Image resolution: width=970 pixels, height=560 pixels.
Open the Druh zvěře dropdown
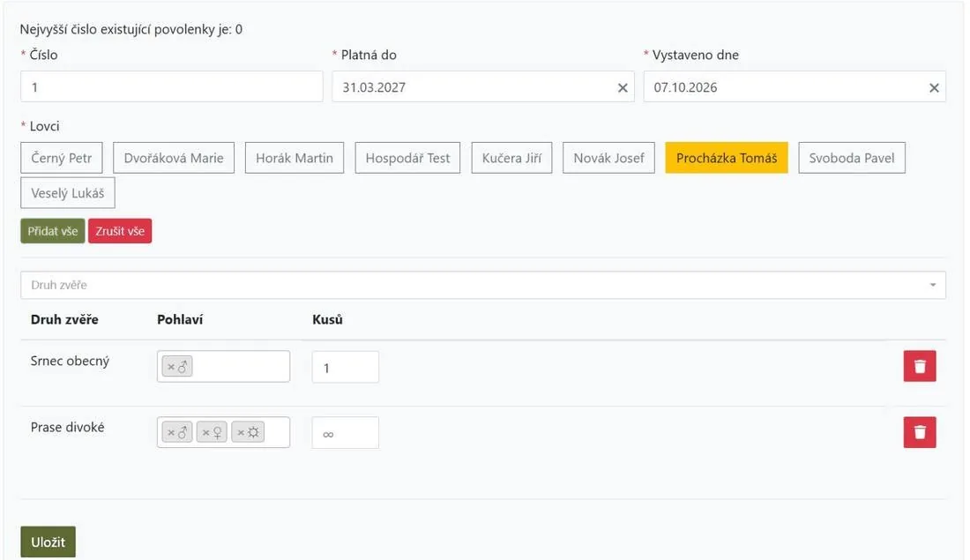[483, 285]
